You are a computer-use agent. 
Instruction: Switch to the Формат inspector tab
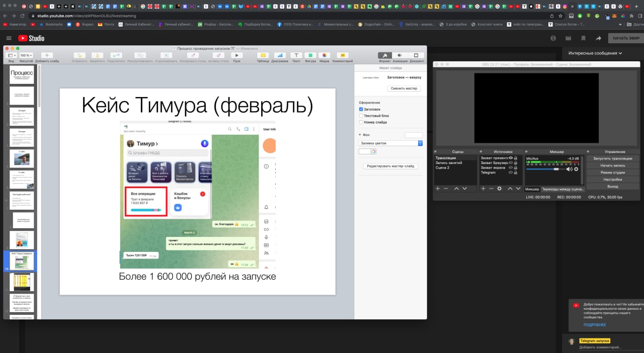coord(385,55)
